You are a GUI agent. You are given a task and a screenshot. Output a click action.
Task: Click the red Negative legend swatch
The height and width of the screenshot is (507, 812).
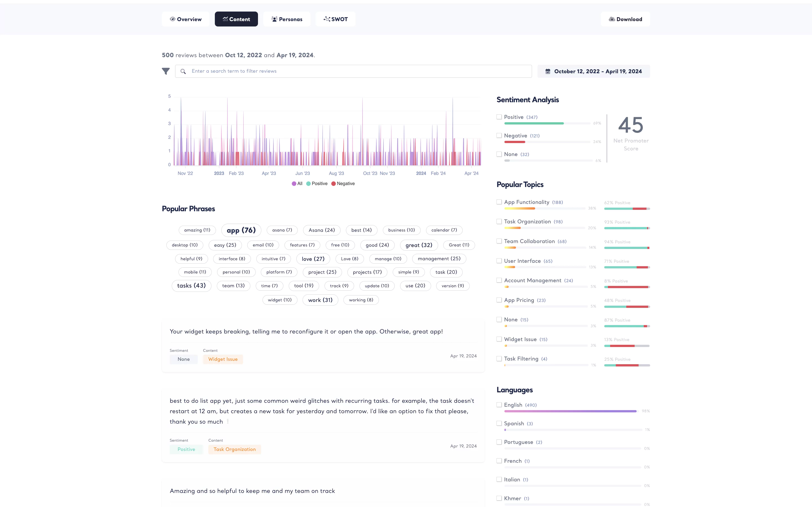pyautogui.click(x=334, y=183)
